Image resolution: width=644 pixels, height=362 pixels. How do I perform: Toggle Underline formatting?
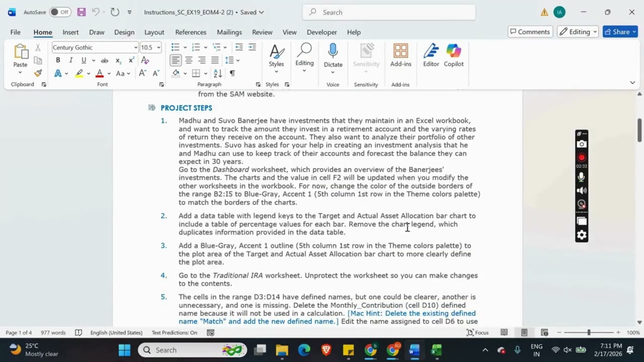click(84, 60)
